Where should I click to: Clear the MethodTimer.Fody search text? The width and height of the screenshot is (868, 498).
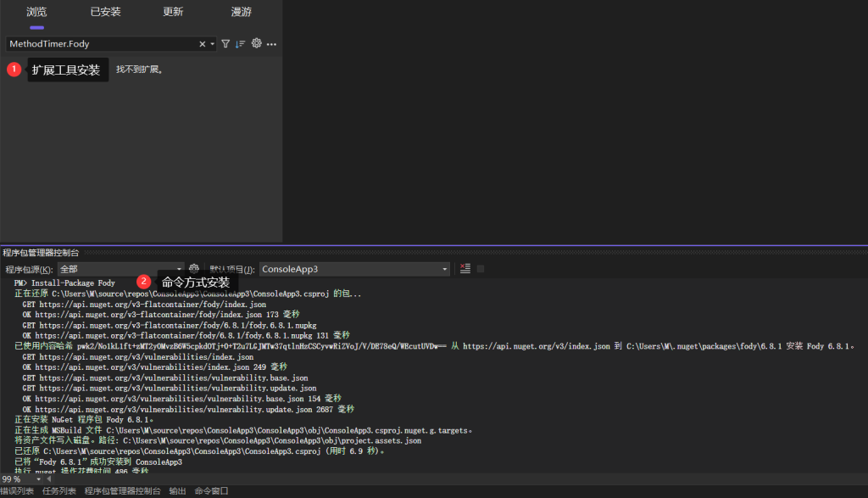click(203, 43)
